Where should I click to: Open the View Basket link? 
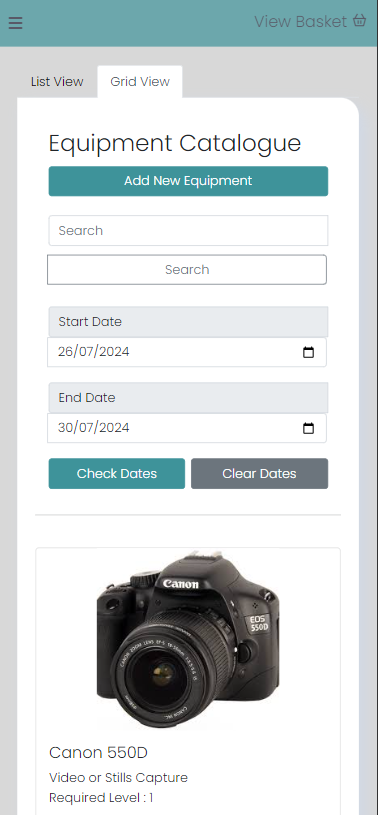310,21
